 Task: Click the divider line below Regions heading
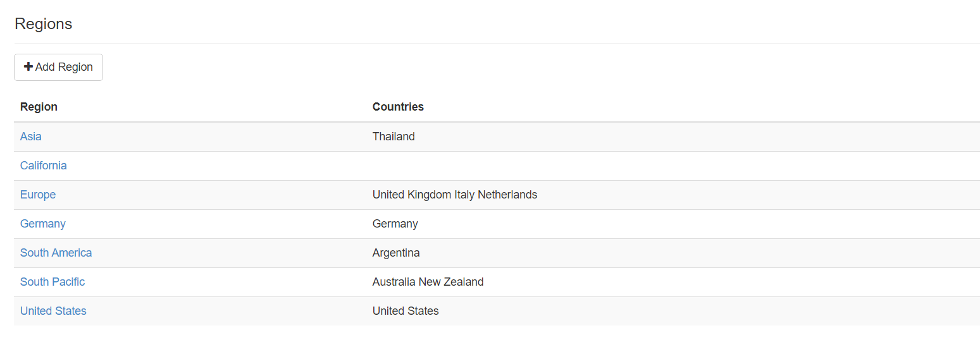pyautogui.click(x=497, y=43)
